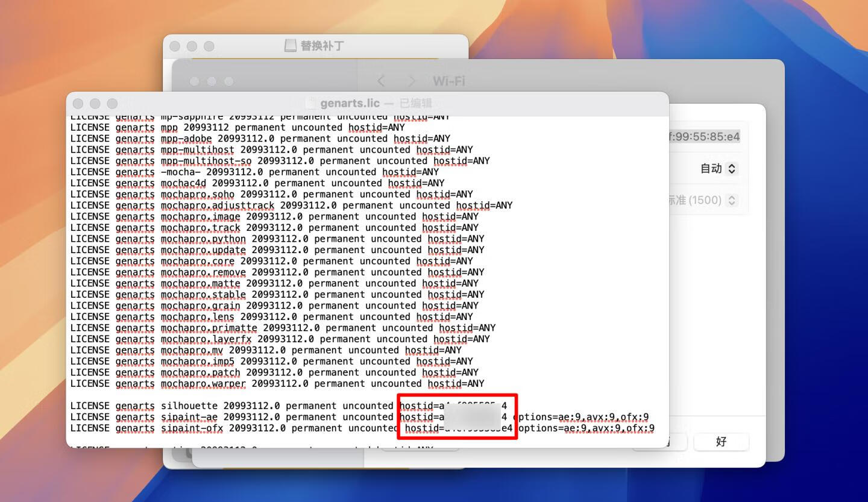Click mochapro.patch license name

(x=200, y=372)
